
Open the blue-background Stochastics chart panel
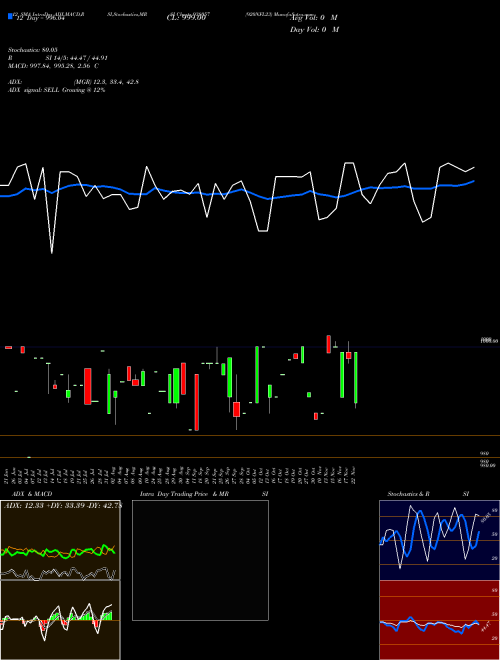pyautogui.click(x=439, y=540)
